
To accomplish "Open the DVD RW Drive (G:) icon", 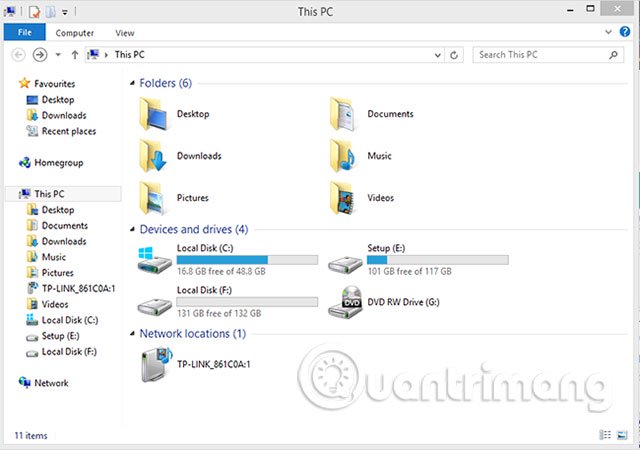I will [345, 302].
